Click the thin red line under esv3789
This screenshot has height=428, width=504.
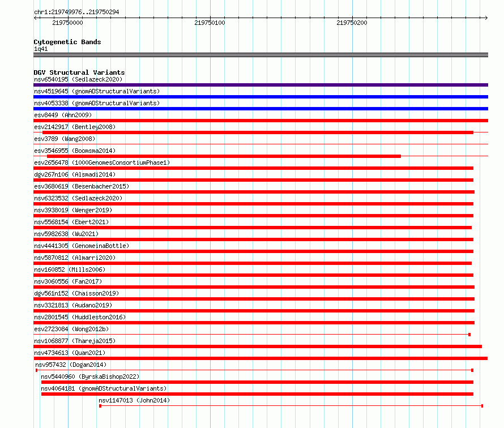(x=260, y=144)
